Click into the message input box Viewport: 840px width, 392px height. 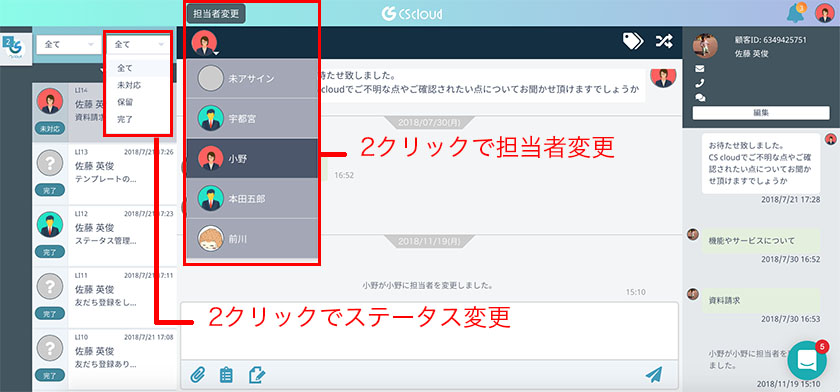pyautogui.click(x=429, y=331)
